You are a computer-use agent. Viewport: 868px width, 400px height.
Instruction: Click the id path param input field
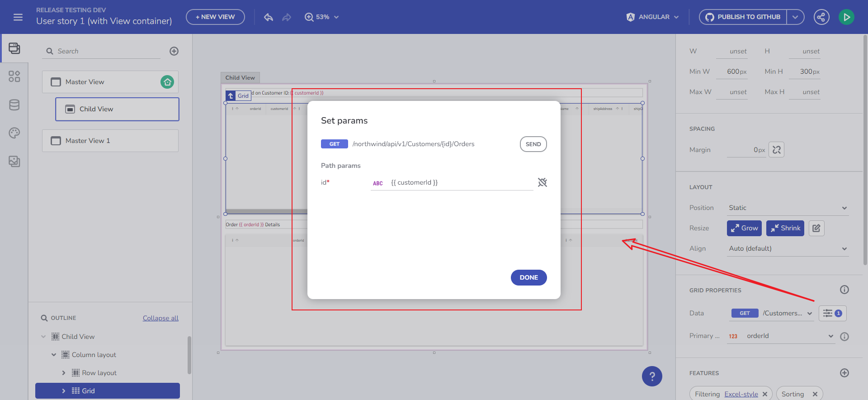(461, 182)
